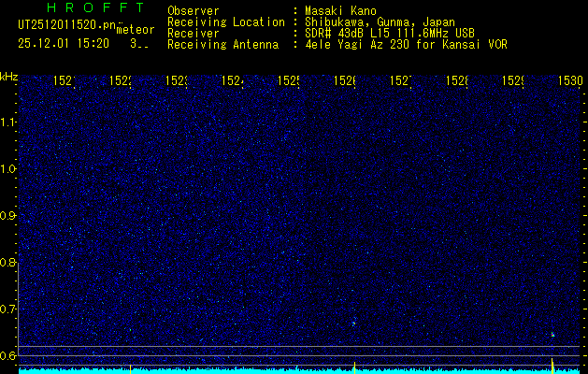588x374 pixels.
Task: Click the yellow intensity spike below 1522
Action: [x=130, y=368]
